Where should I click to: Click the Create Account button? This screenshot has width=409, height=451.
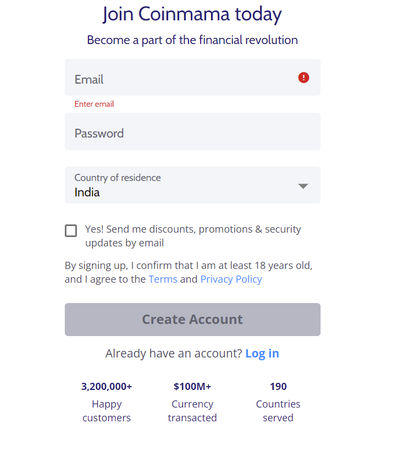point(192,319)
